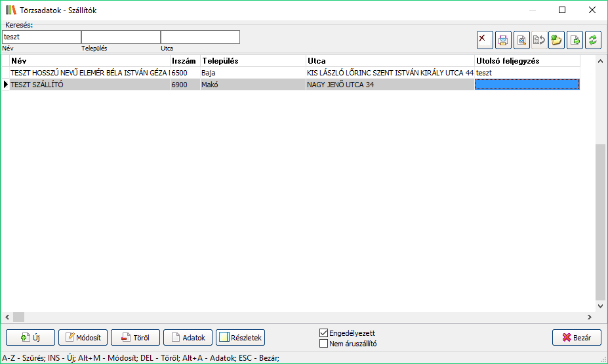
Task: Open print preview with magnifier icon
Action: (521, 40)
